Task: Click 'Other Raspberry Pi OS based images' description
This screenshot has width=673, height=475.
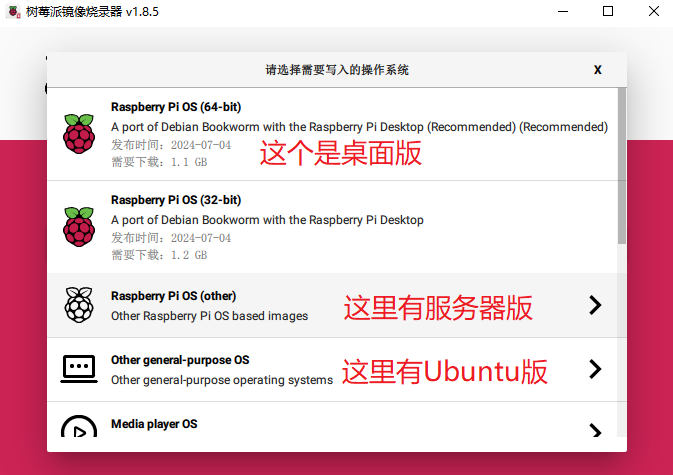Action: tap(209, 316)
